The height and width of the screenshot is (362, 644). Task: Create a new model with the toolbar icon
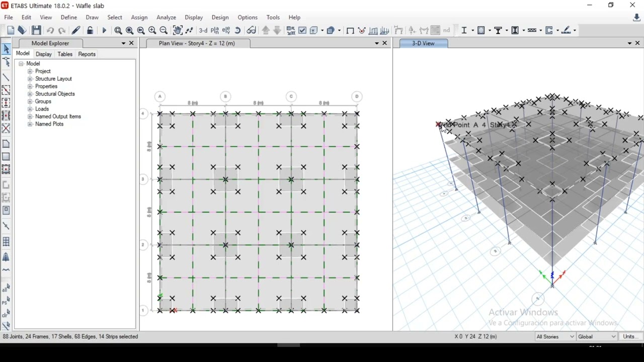tap(11, 30)
